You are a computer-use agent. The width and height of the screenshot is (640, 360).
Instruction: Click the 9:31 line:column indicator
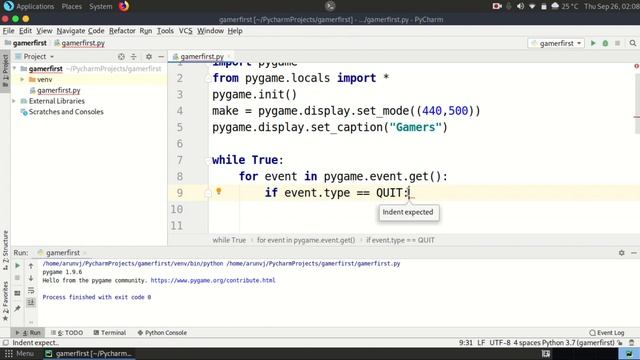click(466, 343)
